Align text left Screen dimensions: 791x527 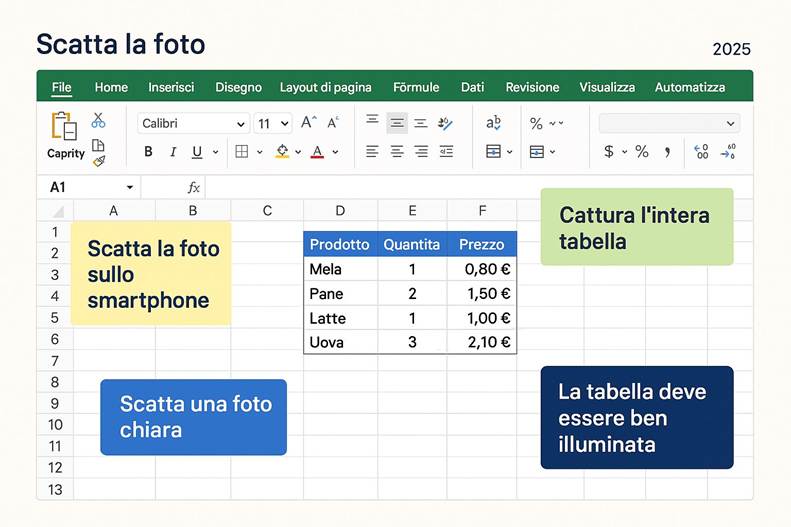coord(372,151)
